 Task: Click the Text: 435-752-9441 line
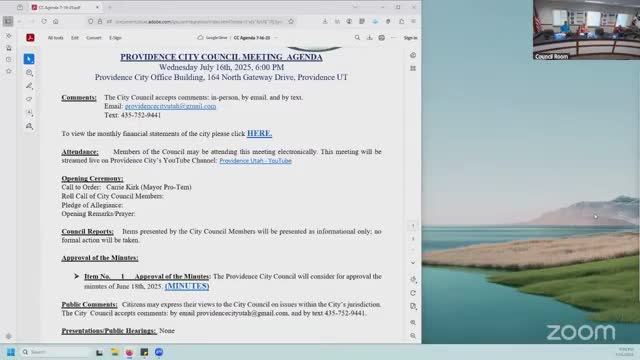coord(133,115)
